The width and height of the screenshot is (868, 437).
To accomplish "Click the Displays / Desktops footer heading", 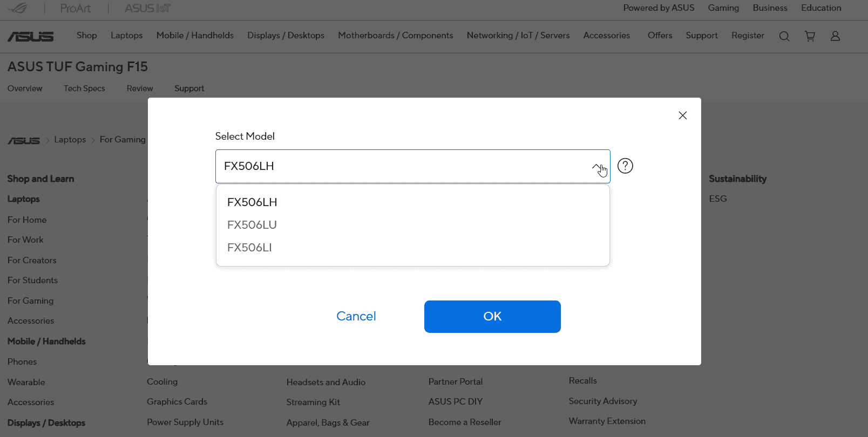I will (x=46, y=423).
